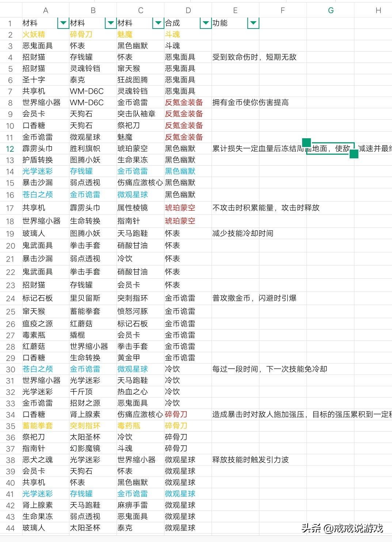The image size is (392, 542).
Task: Select column F header
Action: click(283, 10)
